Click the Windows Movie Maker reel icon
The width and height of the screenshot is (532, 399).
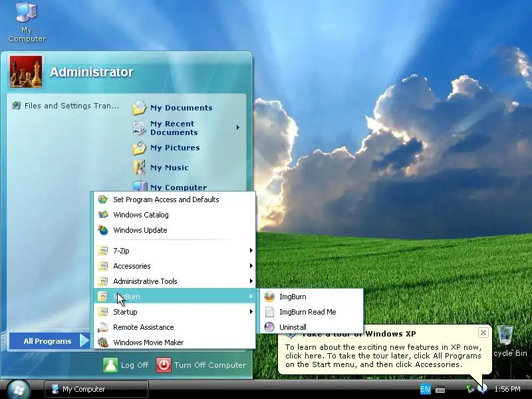point(103,342)
